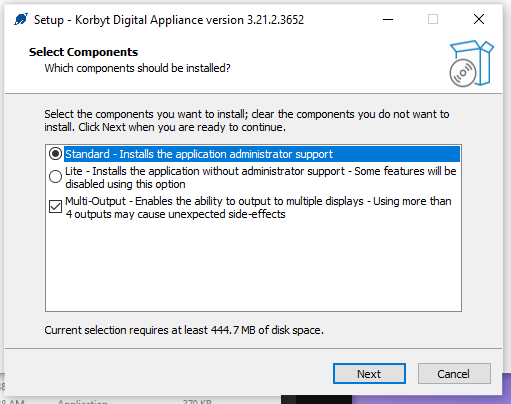Choose the Lite install radio button
The height and width of the screenshot is (404, 511).
tap(55, 176)
